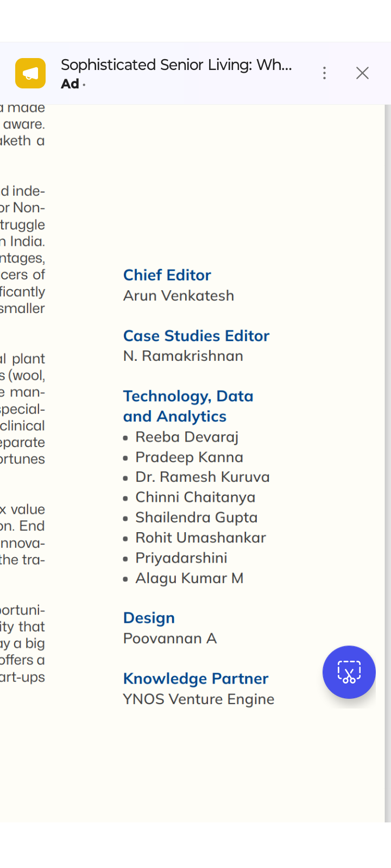The height and width of the screenshot is (868, 391).
Task: Select Pradeep Kanna in the list
Action: pos(189,457)
